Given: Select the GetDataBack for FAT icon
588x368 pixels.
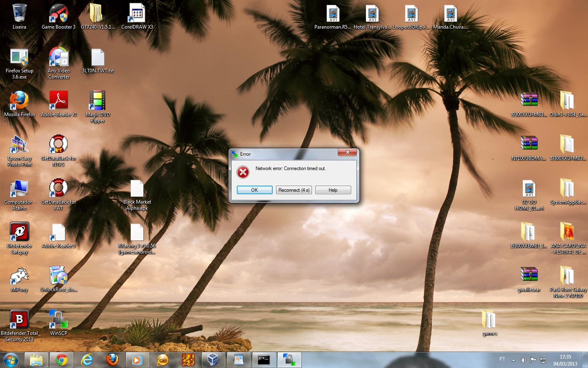Looking at the screenshot, I should click(58, 195).
